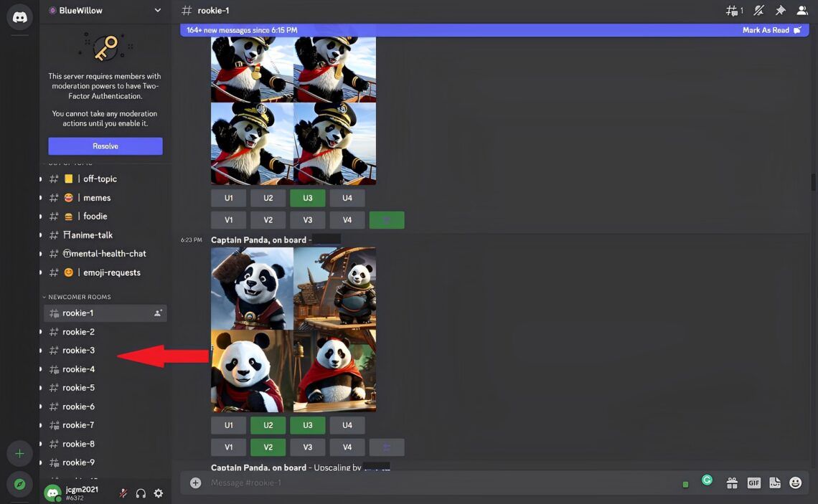Screen dimensions: 818x504
Task: Open the emoji picker
Action: (x=795, y=483)
